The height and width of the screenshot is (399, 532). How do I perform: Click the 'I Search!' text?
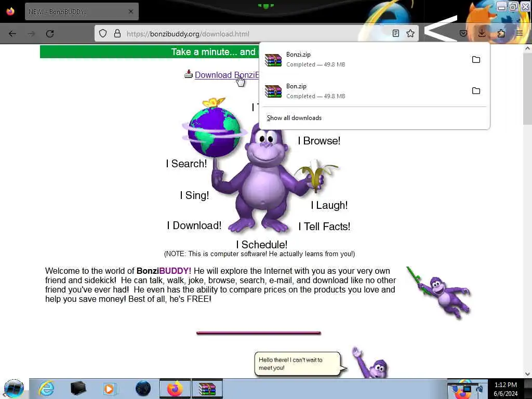[187, 164]
